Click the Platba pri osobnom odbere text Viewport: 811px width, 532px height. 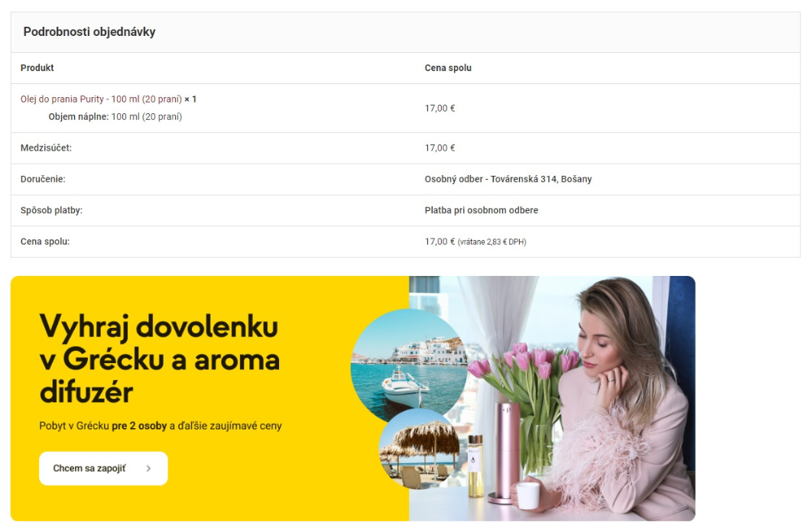pyautogui.click(x=481, y=210)
